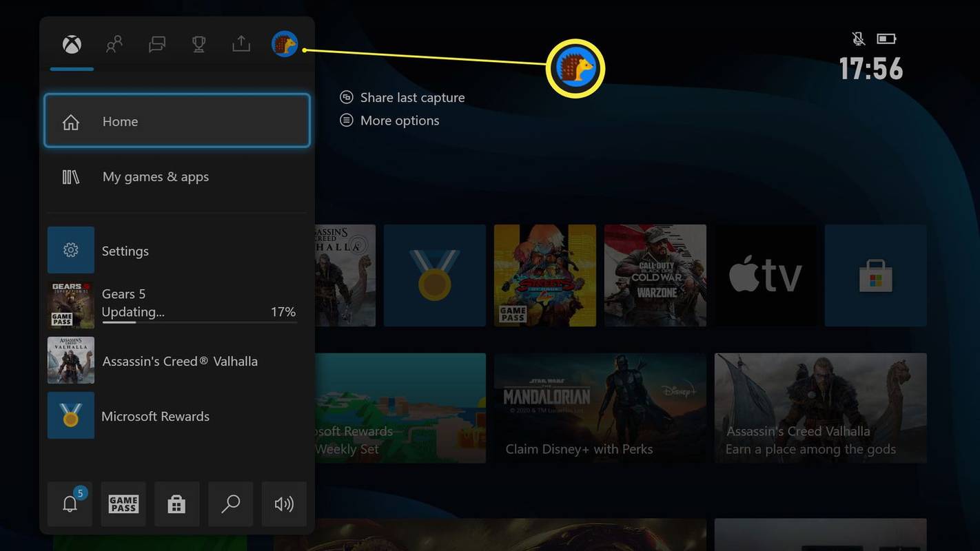980x551 pixels.
Task: Open Earn a place among the gods card
Action: pos(821,408)
